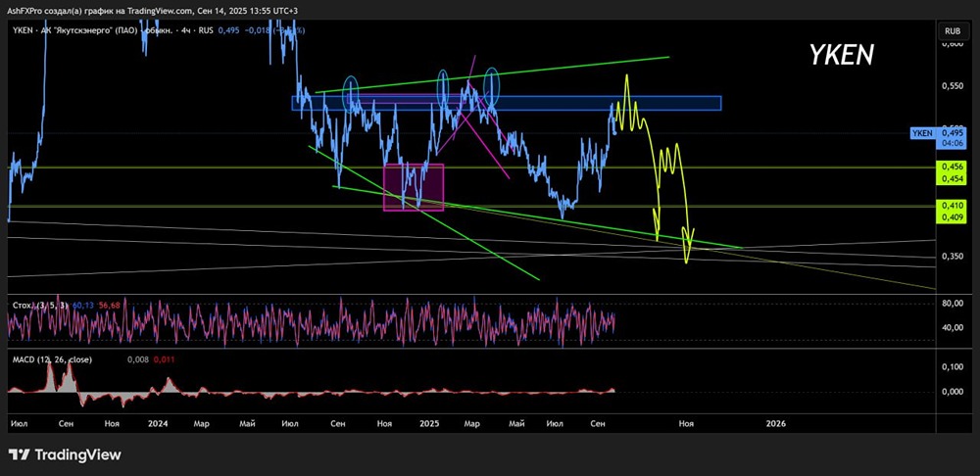Click the 2025 label on time axis
This screenshot has width=980, height=476.
pos(430,423)
